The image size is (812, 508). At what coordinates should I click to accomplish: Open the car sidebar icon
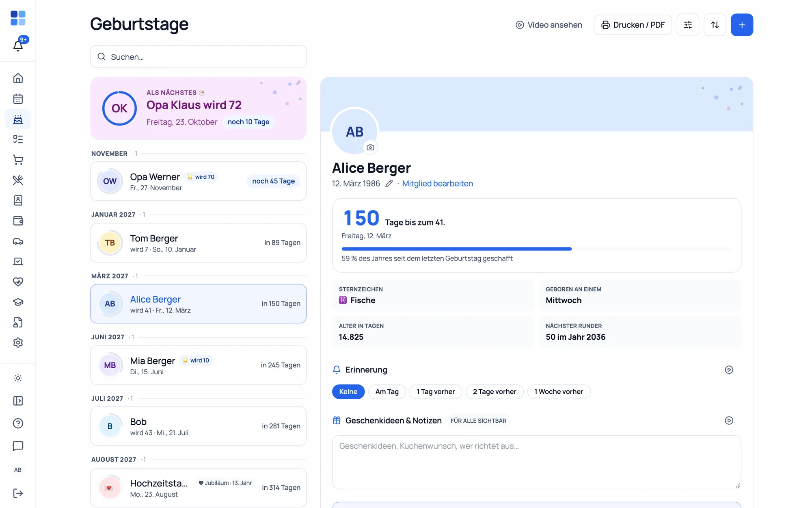coord(18,241)
